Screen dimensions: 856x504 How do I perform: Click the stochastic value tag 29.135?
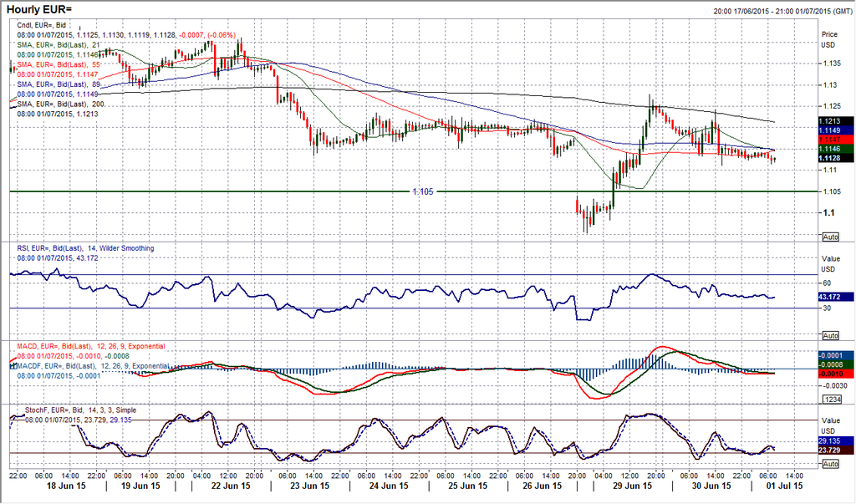[x=835, y=440]
